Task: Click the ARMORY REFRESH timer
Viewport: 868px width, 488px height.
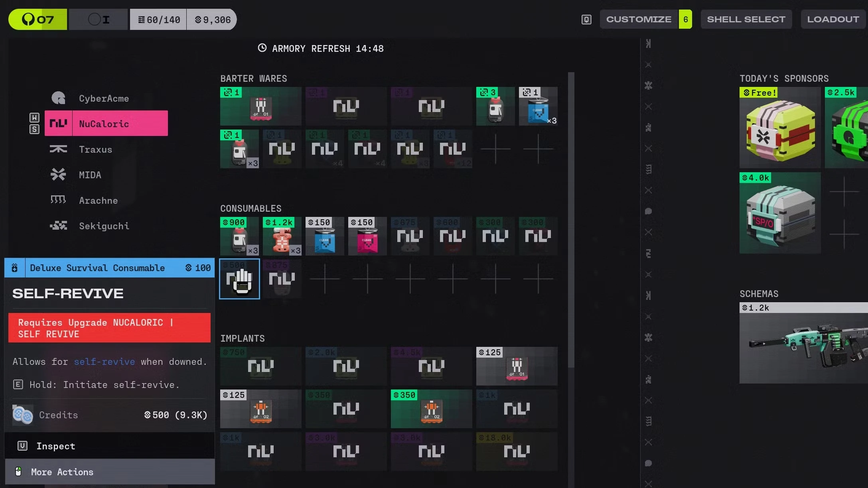Action: (321, 48)
